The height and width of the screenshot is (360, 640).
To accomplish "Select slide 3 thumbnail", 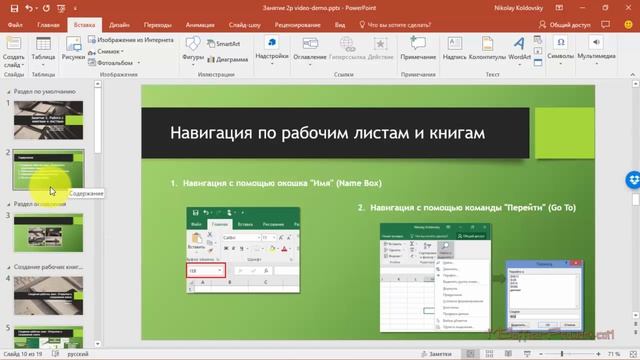I will [x=48, y=233].
